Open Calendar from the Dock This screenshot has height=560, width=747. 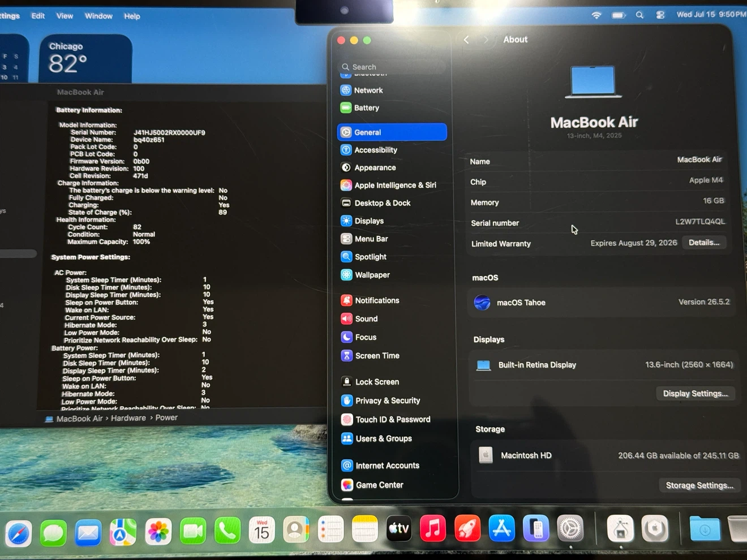(261, 531)
